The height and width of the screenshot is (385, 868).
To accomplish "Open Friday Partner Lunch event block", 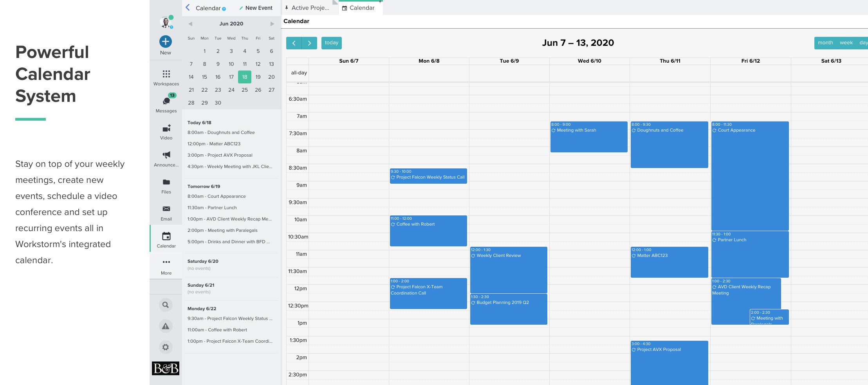I will click(750, 254).
